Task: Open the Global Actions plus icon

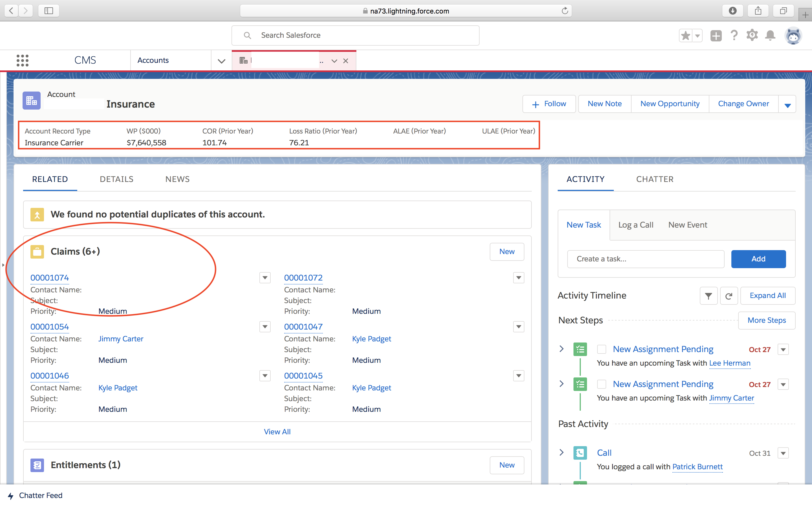Action: (x=716, y=35)
